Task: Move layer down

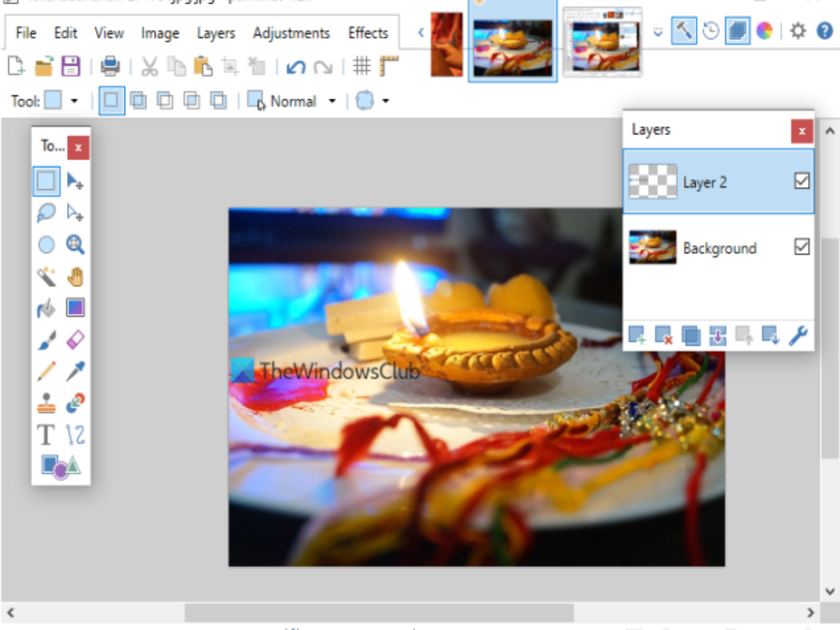Action: click(x=771, y=335)
